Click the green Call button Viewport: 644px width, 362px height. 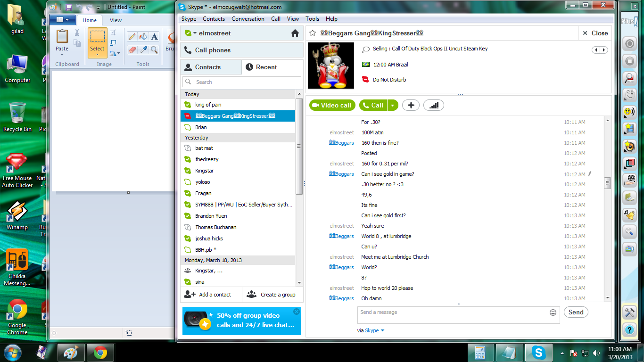(373, 105)
